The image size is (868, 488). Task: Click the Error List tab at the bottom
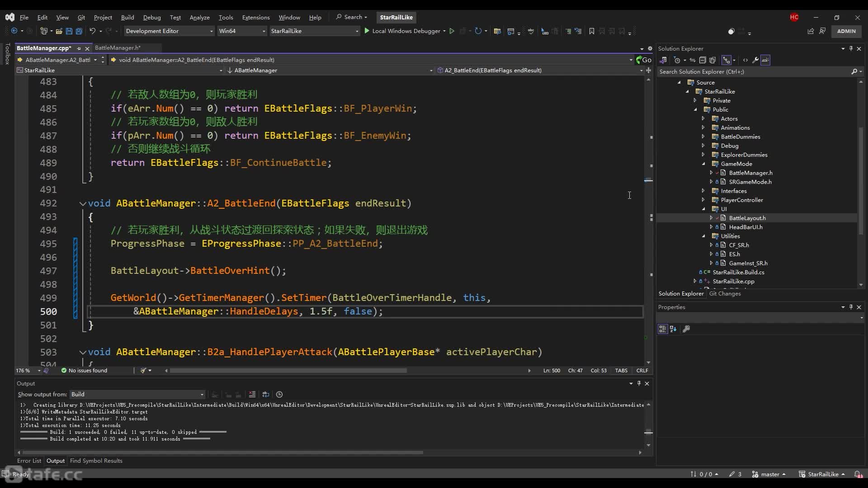click(29, 460)
